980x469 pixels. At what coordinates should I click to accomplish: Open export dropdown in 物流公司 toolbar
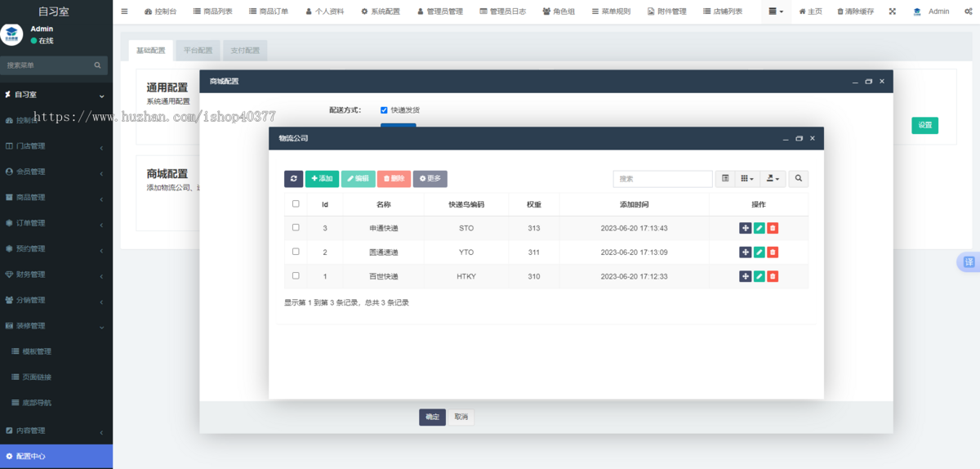(x=773, y=178)
